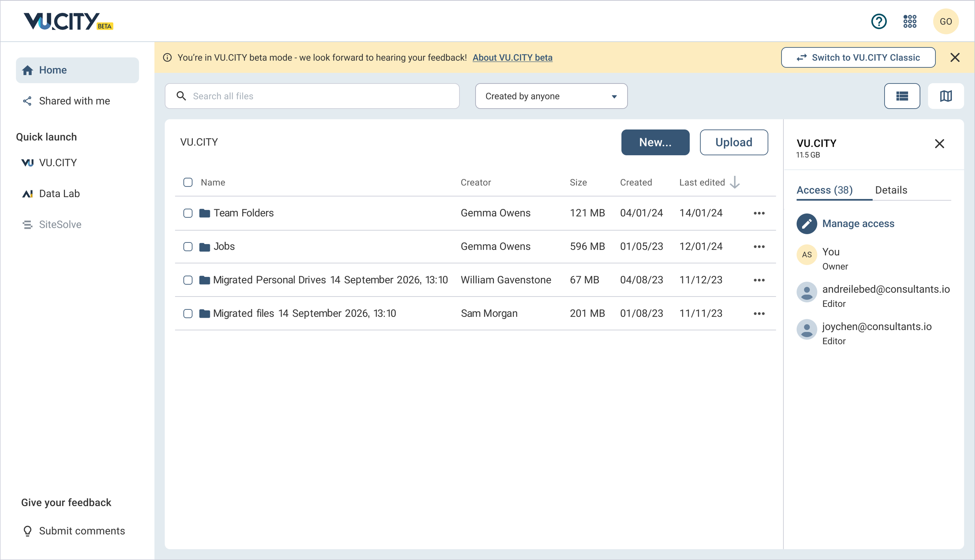Image resolution: width=975 pixels, height=560 pixels.
Task: Focus the Search all files field
Action: [x=312, y=96]
